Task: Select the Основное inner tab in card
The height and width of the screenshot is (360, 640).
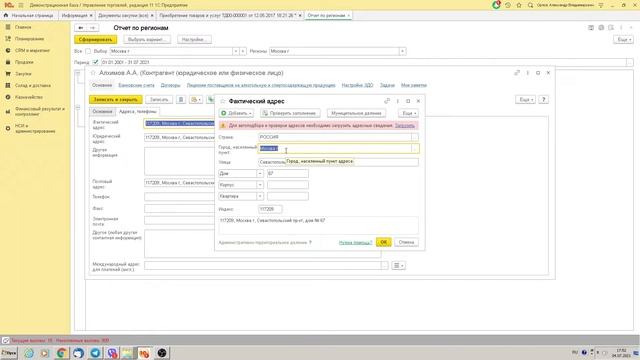Action: pyautogui.click(x=102, y=111)
